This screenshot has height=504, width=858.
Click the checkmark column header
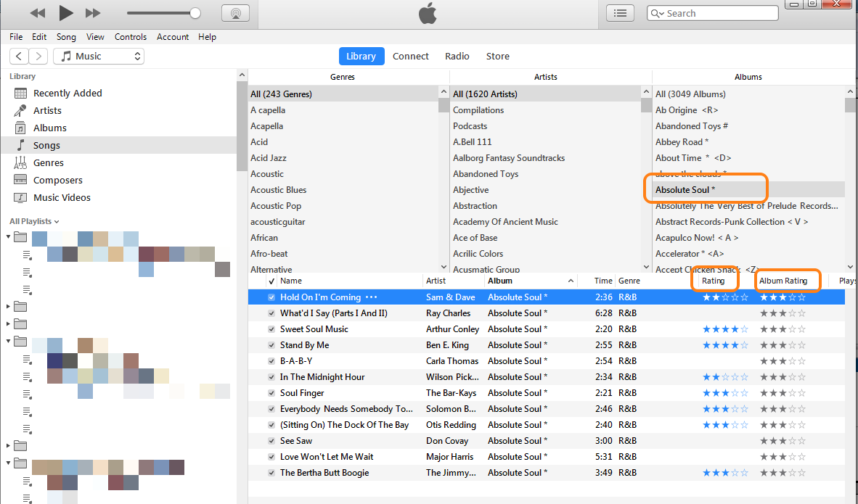[x=271, y=281]
